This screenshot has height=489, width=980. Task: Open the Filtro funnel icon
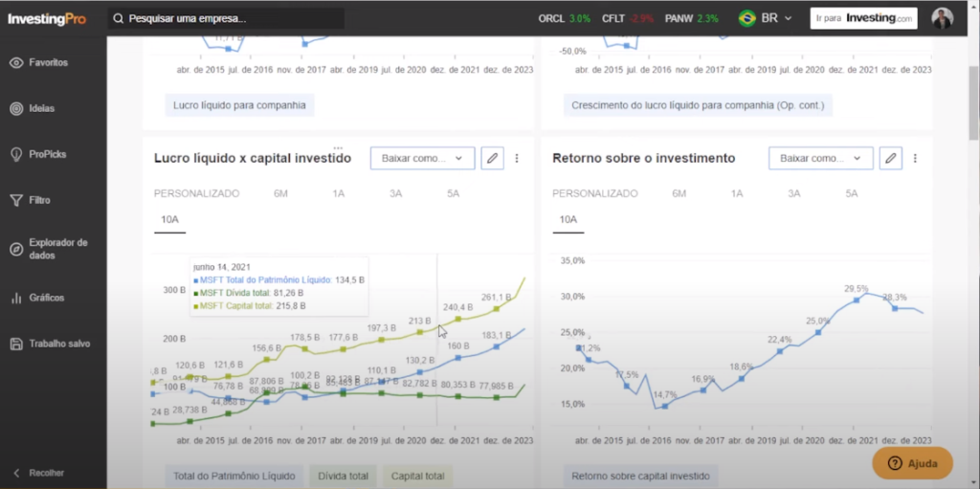pos(16,200)
